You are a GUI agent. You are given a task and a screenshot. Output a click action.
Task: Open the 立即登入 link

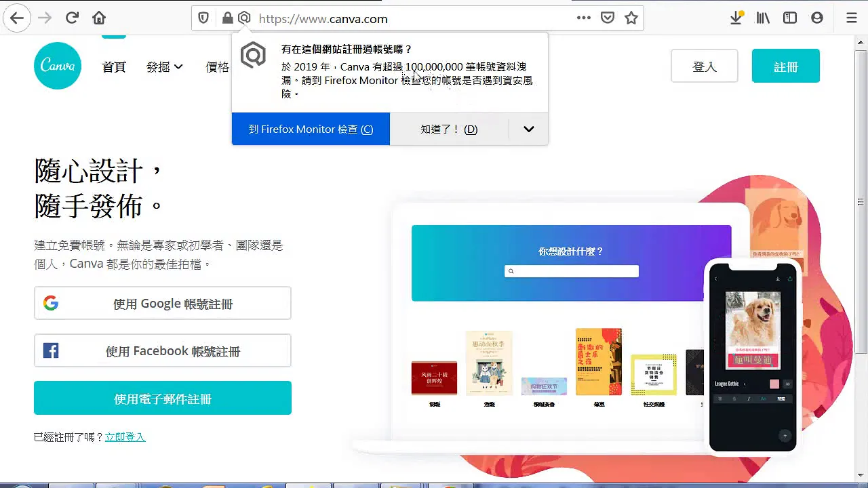[x=125, y=437]
